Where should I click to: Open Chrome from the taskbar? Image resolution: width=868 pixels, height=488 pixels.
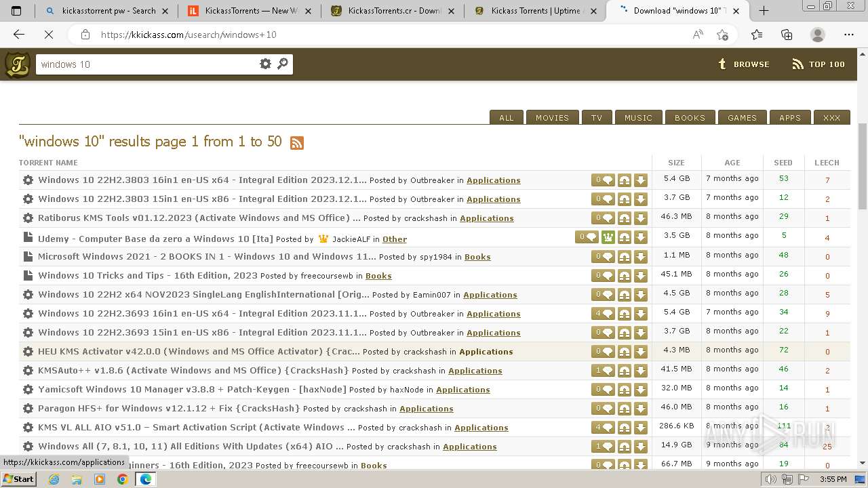(x=122, y=479)
